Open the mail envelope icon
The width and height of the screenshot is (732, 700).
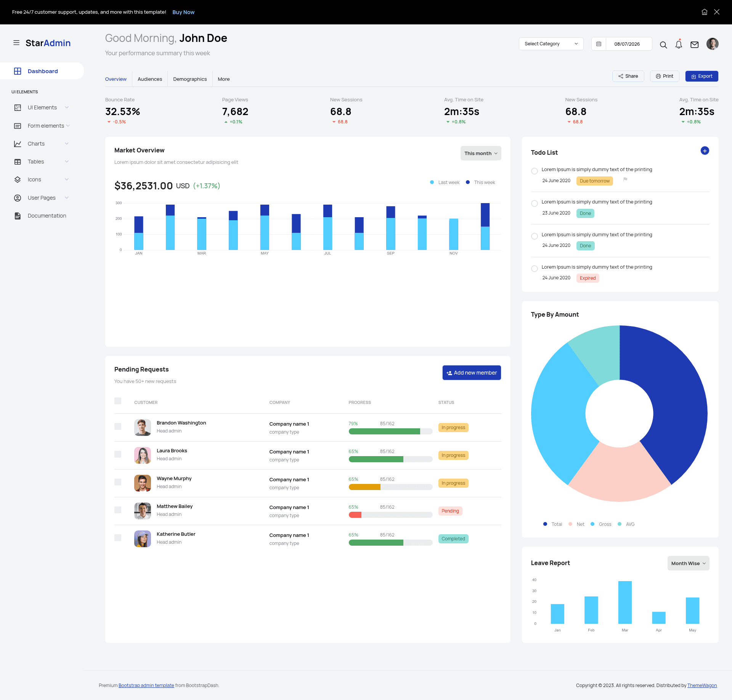coord(695,45)
